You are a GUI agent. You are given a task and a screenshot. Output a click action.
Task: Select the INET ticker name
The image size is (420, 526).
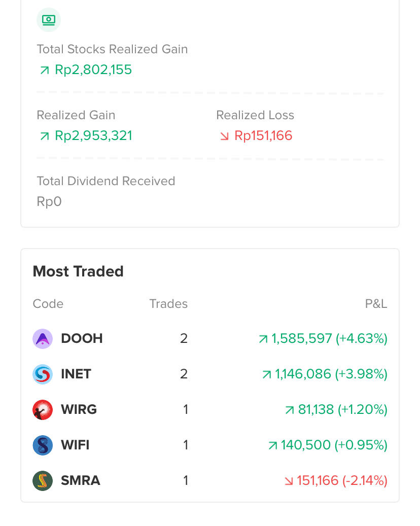pos(76,374)
